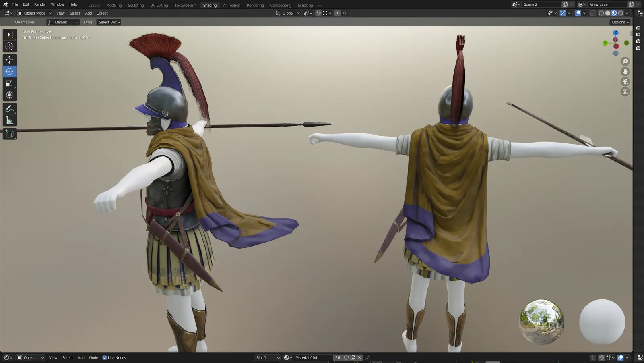Screen dimensions: 644x363
Task: Select the Scale tool
Action: click(9, 83)
